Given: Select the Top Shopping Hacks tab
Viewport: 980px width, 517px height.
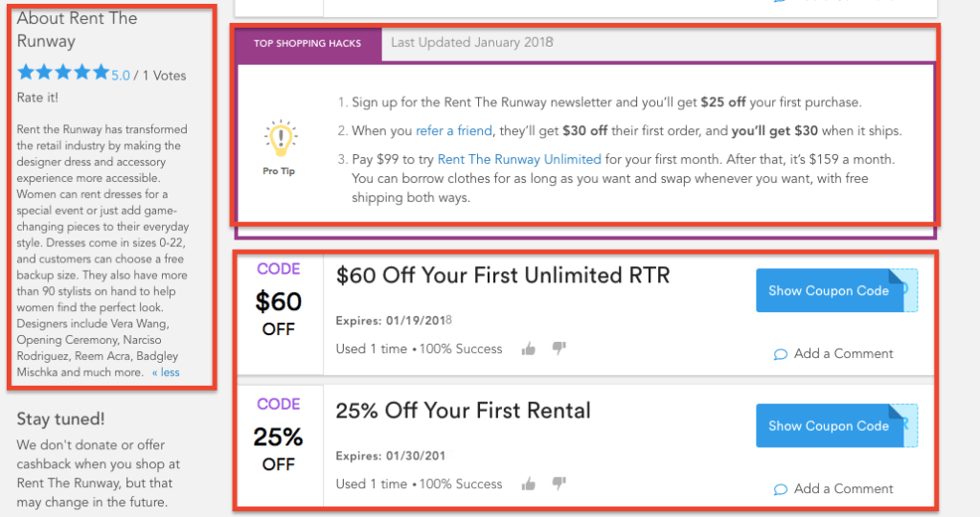Looking at the screenshot, I should point(308,44).
